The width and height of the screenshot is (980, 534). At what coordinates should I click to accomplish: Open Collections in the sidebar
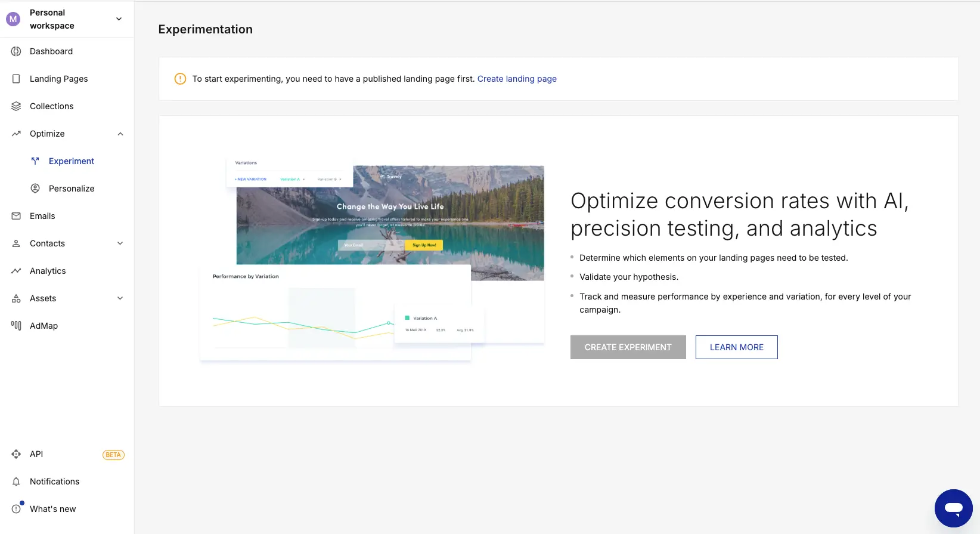click(x=67, y=106)
